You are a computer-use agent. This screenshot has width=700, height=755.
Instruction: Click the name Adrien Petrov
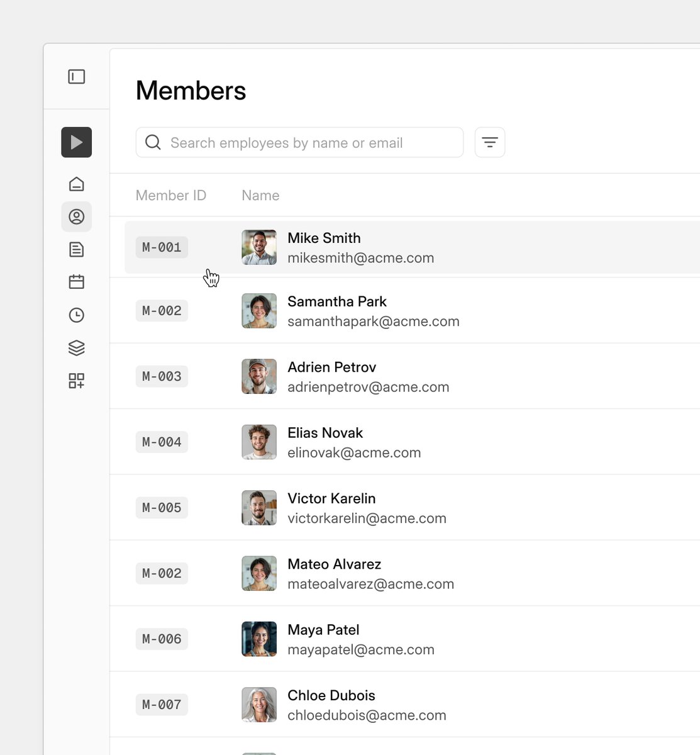point(332,367)
